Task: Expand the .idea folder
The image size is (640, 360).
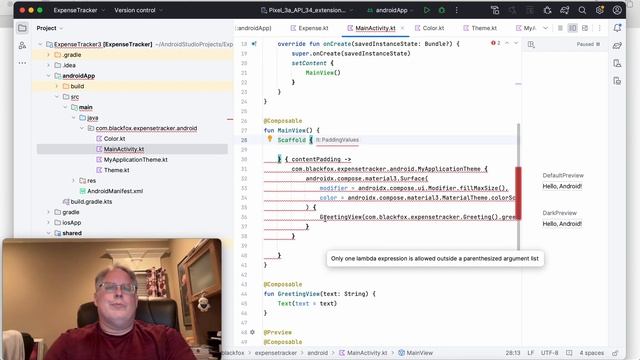Action: (x=49, y=65)
